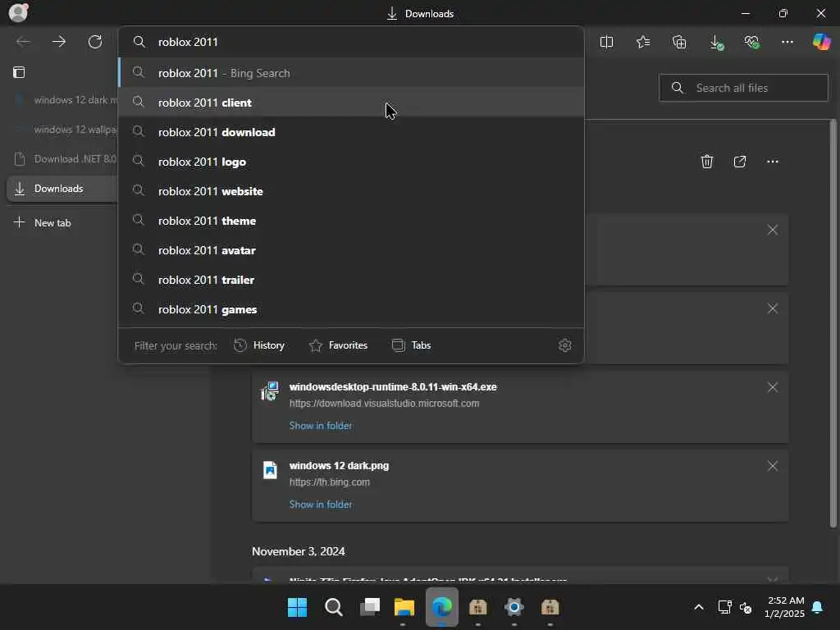The width and height of the screenshot is (840, 630).
Task: Select the Downloads vertical tab
Action: (x=63, y=189)
